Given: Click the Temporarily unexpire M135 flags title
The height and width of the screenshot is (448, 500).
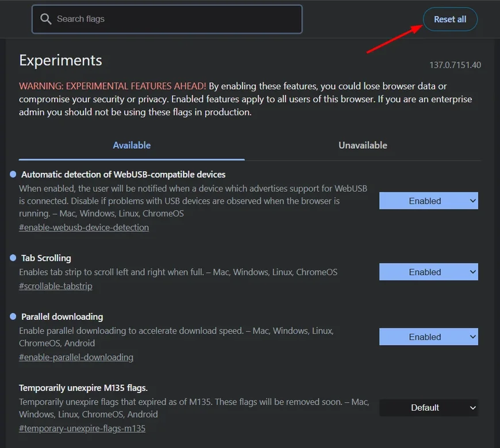Looking at the screenshot, I should pyautogui.click(x=83, y=388).
